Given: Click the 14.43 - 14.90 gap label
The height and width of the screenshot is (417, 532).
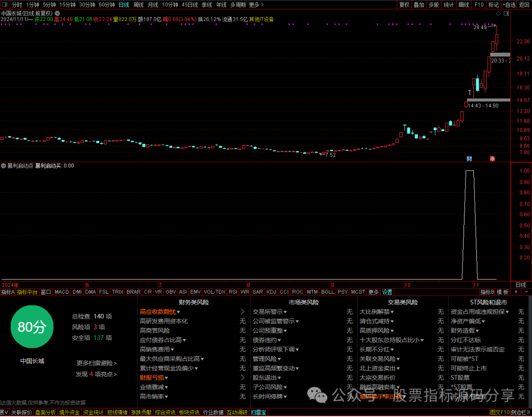Looking at the screenshot, I should point(483,105).
